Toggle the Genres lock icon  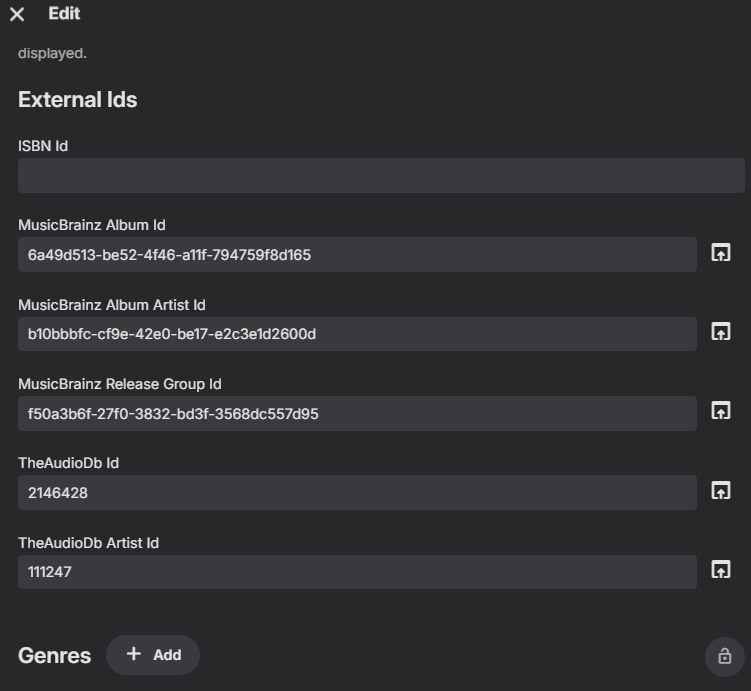[724, 656]
